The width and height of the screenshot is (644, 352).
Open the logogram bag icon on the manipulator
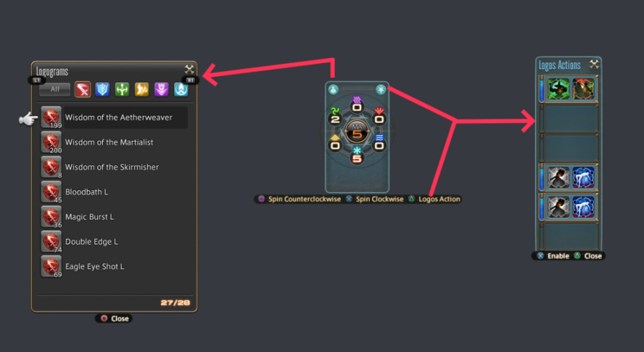(x=333, y=89)
